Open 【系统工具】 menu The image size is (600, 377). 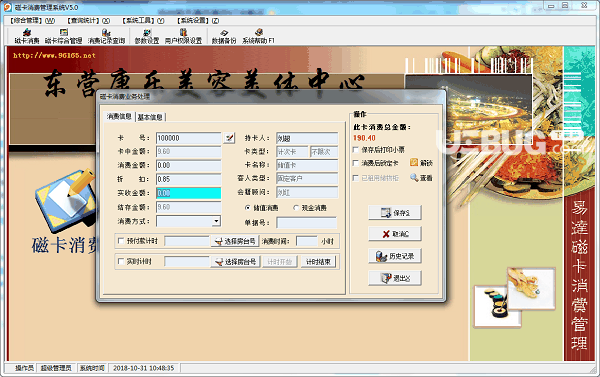coord(143,21)
